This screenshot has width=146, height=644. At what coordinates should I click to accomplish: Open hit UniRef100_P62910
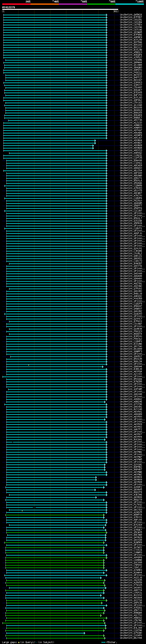pos(131,201)
